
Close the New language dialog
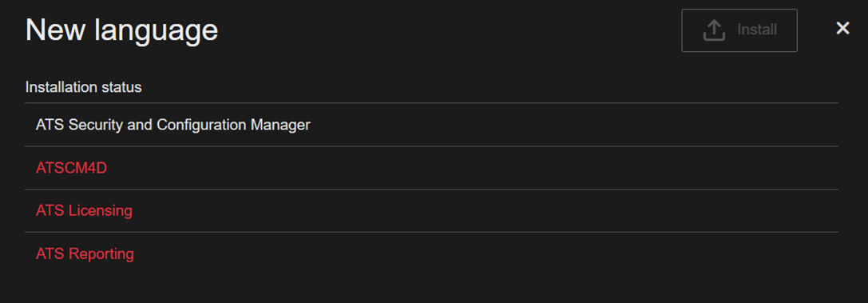tap(842, 28)
